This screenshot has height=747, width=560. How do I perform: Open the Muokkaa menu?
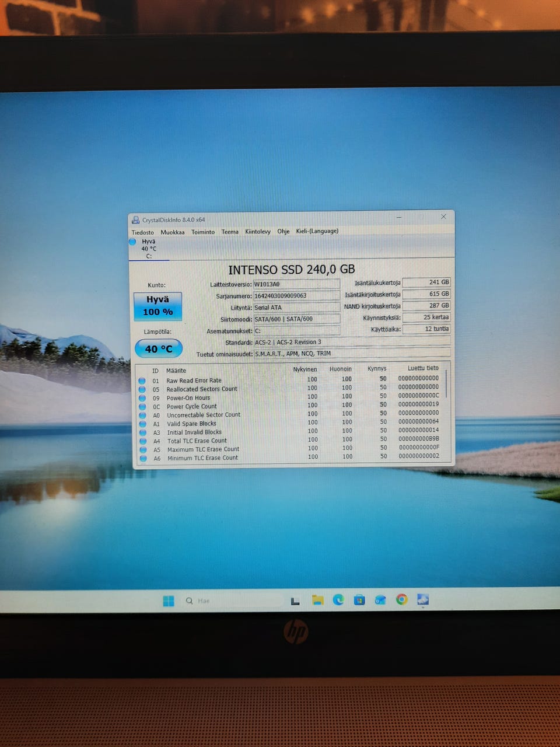point(173,232)
